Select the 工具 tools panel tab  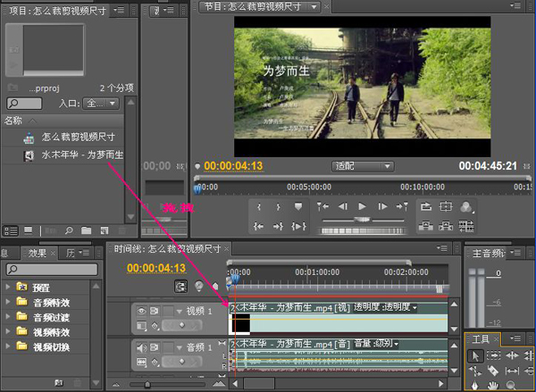point(481,339)
